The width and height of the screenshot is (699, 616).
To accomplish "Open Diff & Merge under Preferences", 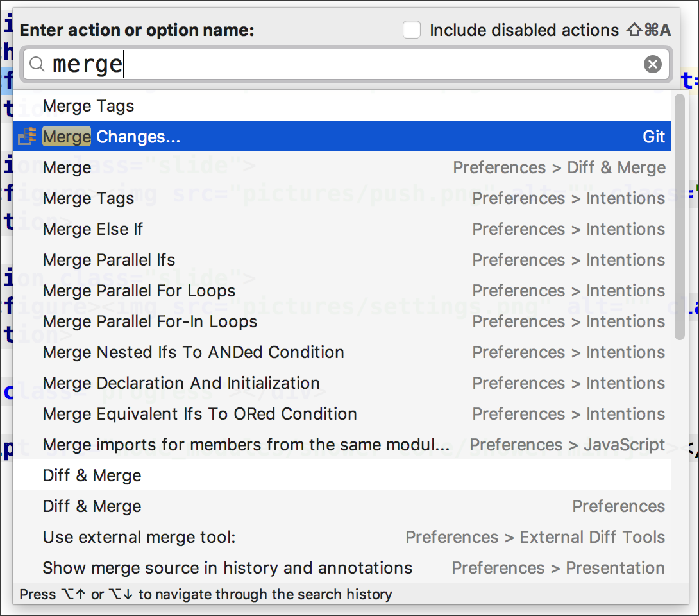I will [341, 506].
